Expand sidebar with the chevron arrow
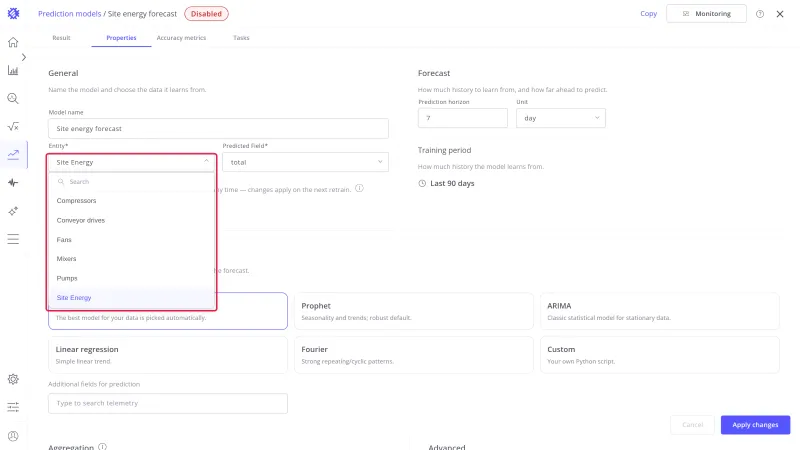The image size is (800, 450). pyautogui.click(x=23, y=57)
